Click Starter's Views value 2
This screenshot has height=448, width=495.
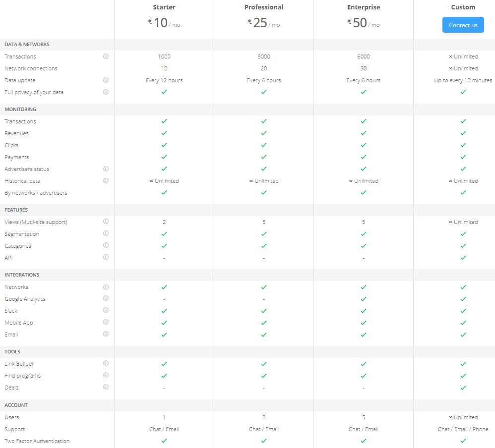(164, 222)
